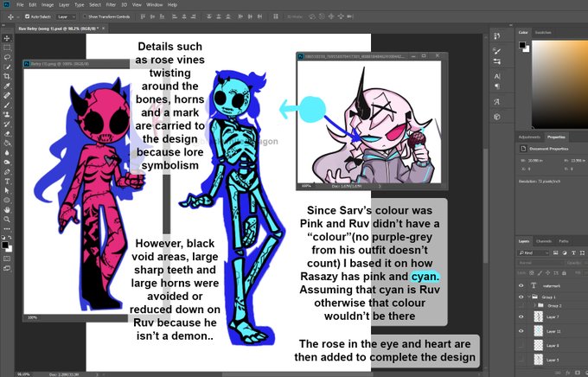Open the Auto-Select Layer dropdown
Image resolution: width=588 pixels, height=377 pixels.
tap(67, 17)
